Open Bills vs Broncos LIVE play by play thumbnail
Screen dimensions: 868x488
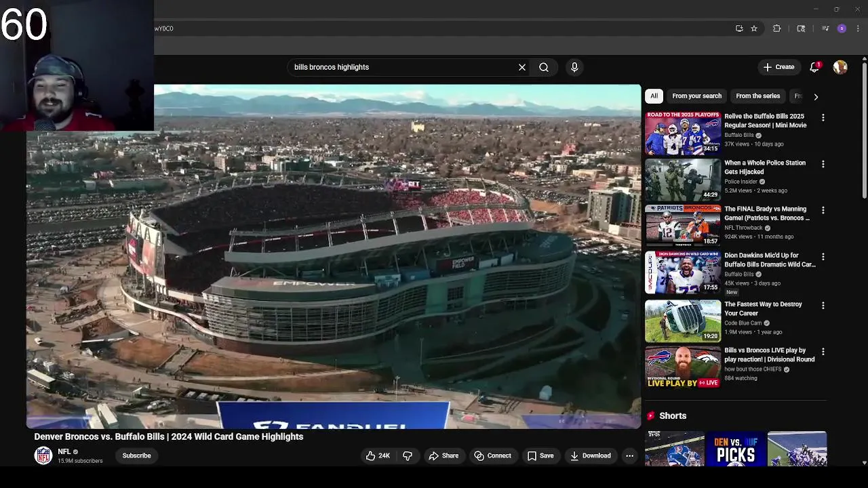683,367
